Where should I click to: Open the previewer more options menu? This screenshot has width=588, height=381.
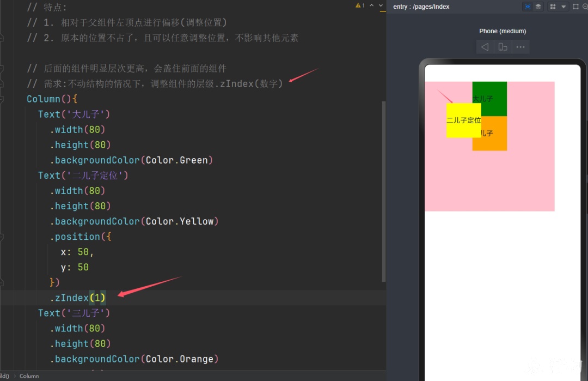click(520, 47)
